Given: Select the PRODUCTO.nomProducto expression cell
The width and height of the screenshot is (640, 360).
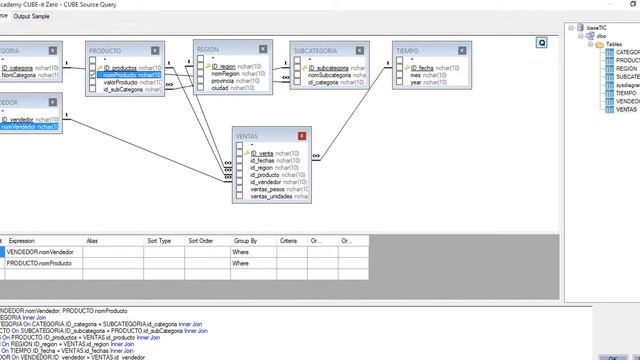Looking at the screenshot, I should tap(44, 263).
